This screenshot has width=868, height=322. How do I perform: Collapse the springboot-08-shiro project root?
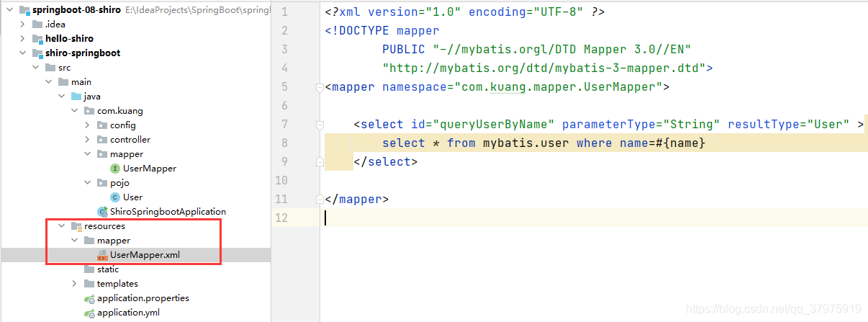click(x=9, y=10)
